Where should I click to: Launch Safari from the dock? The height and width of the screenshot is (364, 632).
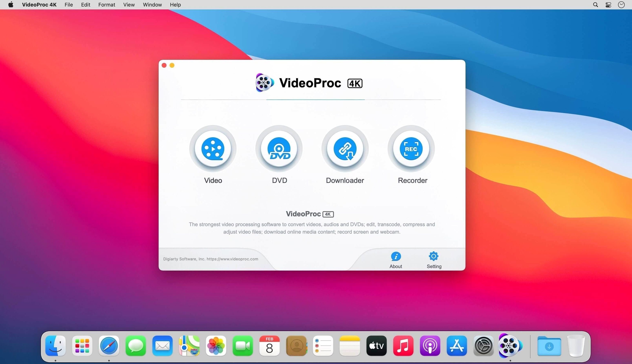pos(109,346)
